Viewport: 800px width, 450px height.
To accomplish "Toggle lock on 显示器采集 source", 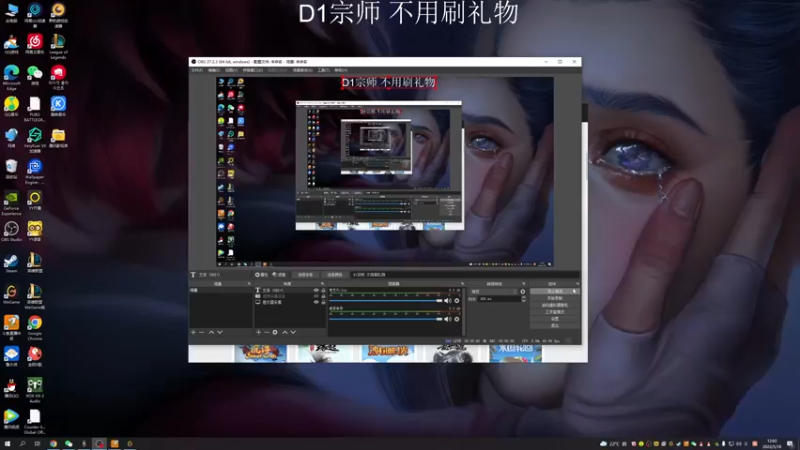I will coord(323,303).
